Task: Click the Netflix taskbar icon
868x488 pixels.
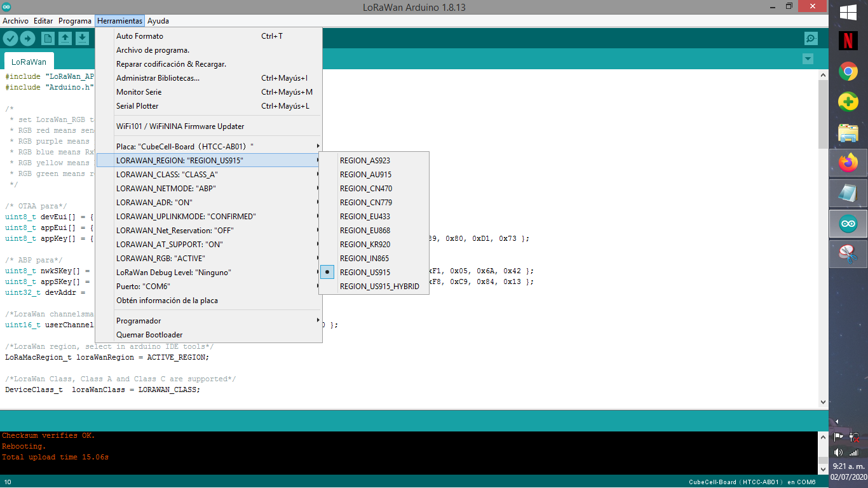Action: point(848,41)
